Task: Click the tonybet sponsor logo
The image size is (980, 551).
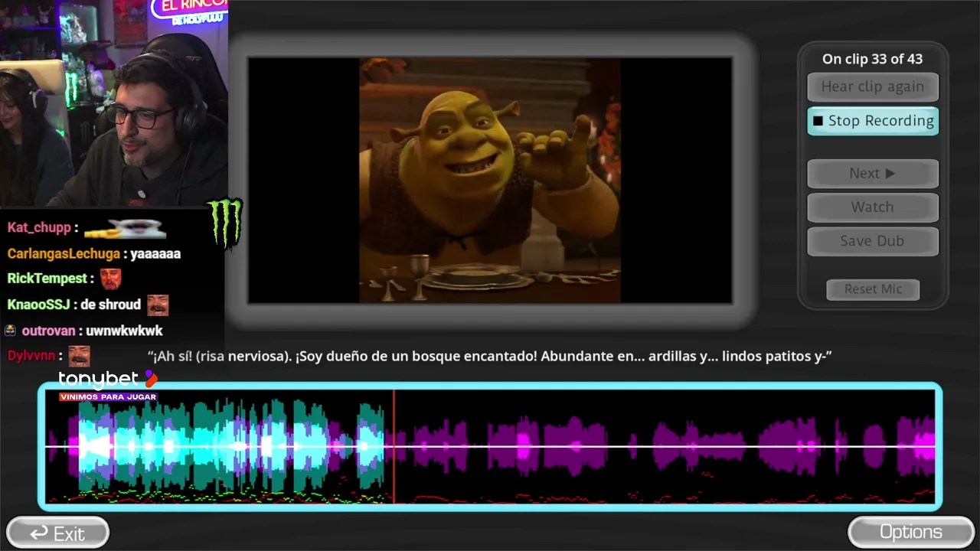Action: point(108,379)
